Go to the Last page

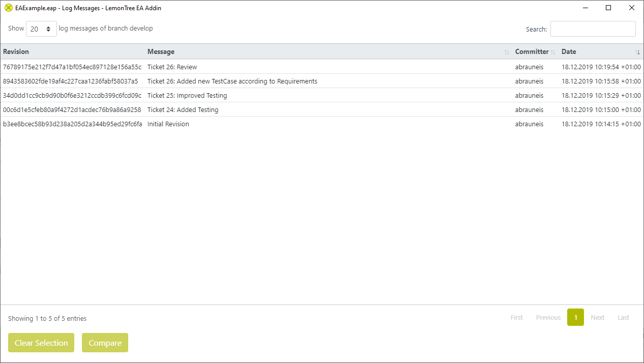click(x=624, y=317)
